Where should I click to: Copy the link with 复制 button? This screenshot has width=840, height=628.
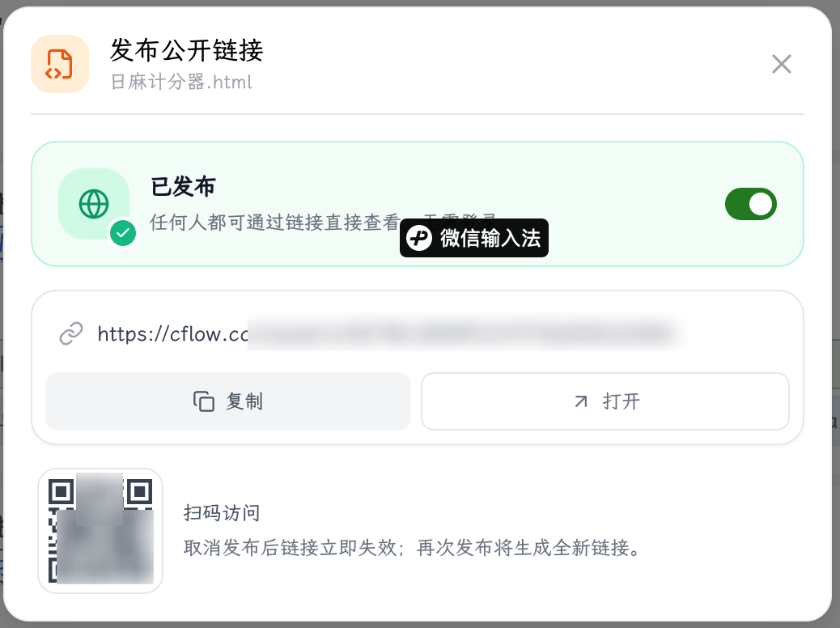coord(228,401)
